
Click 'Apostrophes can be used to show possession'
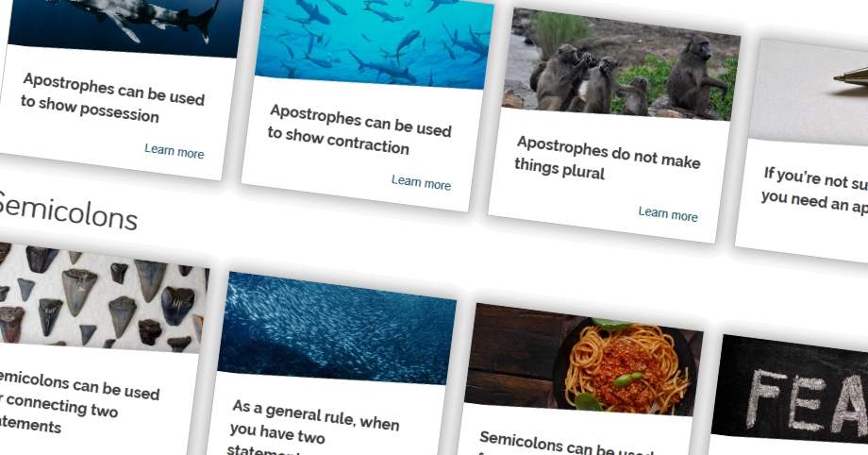[x=113, y=98]
